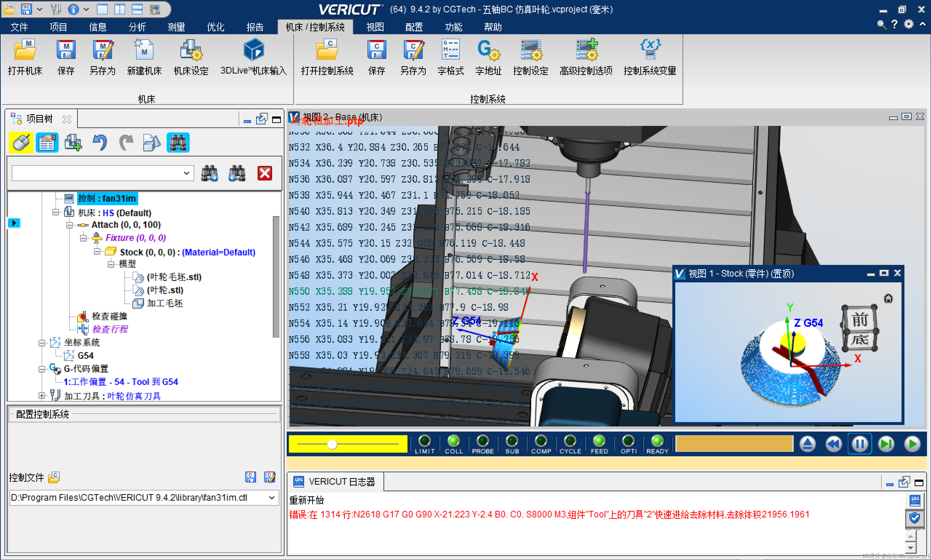The width and height of the screenshot is (931, 560).
Task: Open the 控制文件 path dropdown
Action: (272, 498)
